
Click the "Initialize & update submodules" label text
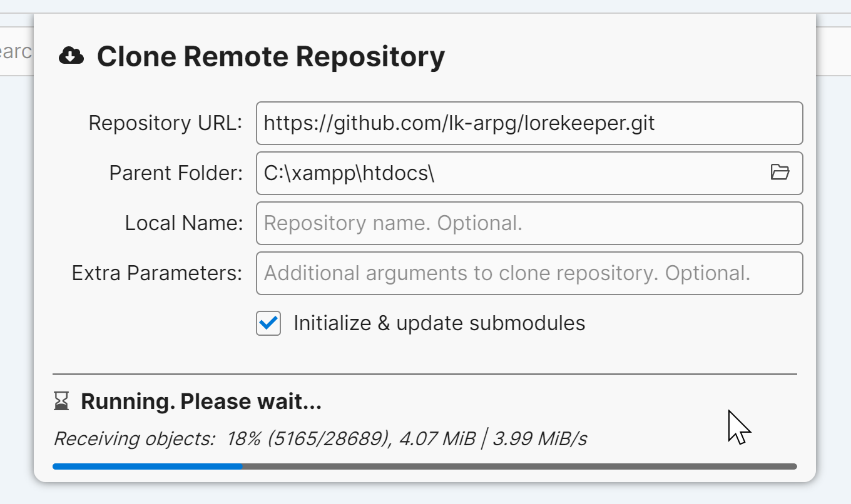pos(439,323)
